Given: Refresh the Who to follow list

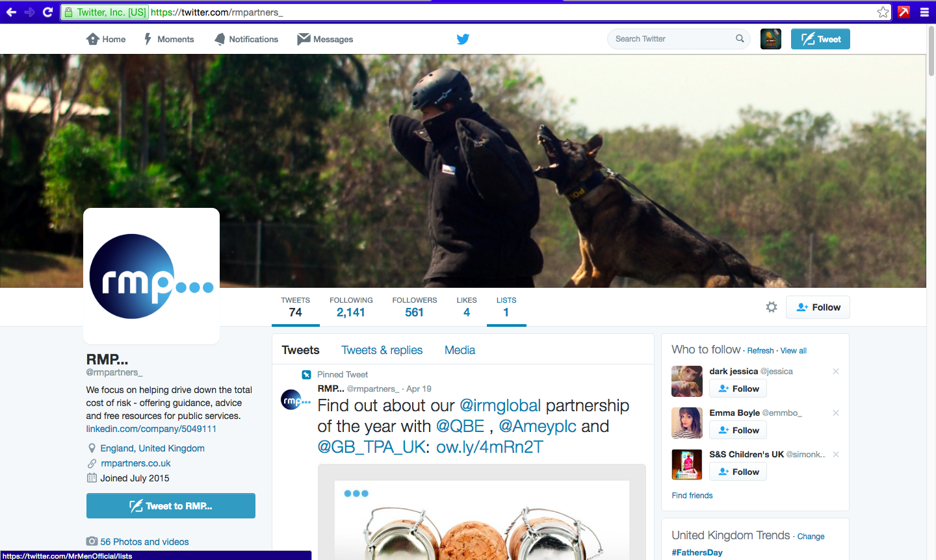Looking at the screenshot, I should coord(760,351).
